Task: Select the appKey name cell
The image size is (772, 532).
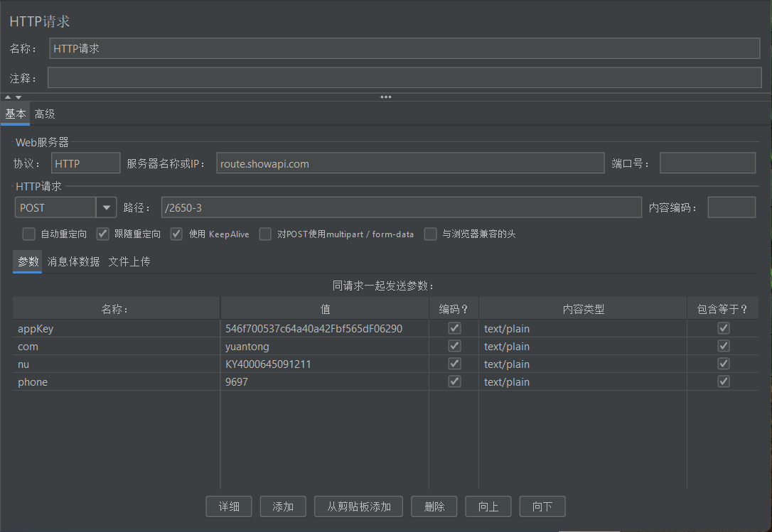Action: coord(116,328)
